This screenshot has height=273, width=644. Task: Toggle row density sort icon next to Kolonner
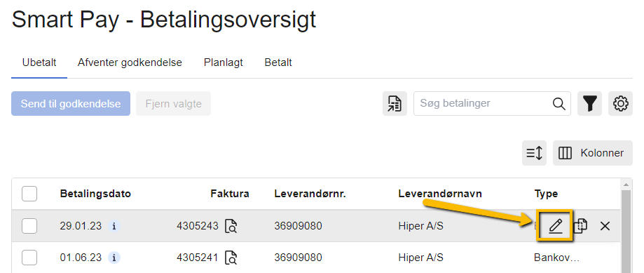click(x=534, y=154)
